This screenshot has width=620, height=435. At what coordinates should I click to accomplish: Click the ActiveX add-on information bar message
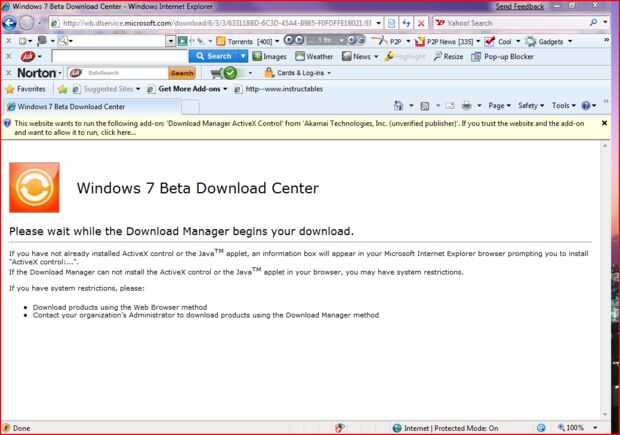[299, 128]
